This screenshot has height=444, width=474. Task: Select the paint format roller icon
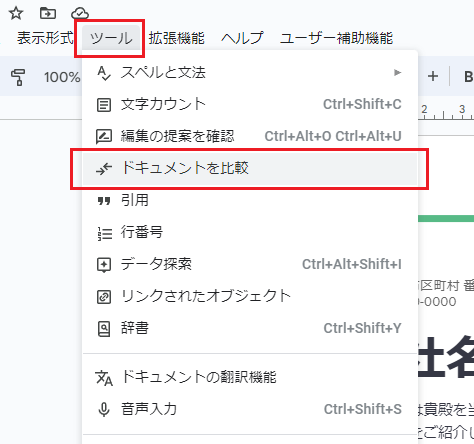[x=18, y=77]
